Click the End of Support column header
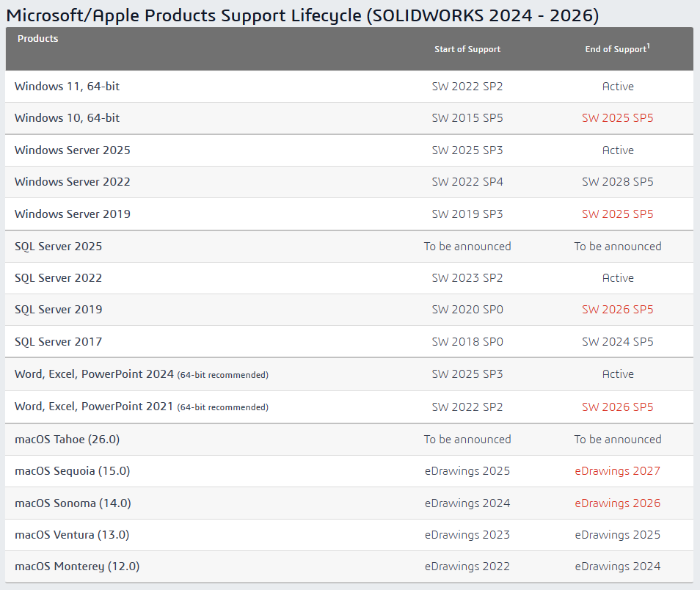 point(615,49)
